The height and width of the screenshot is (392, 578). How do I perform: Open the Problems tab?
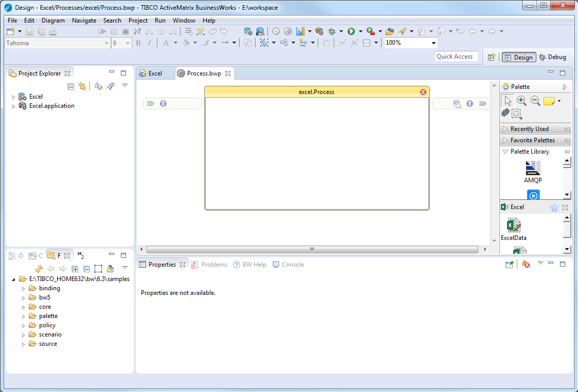point(209,265)
